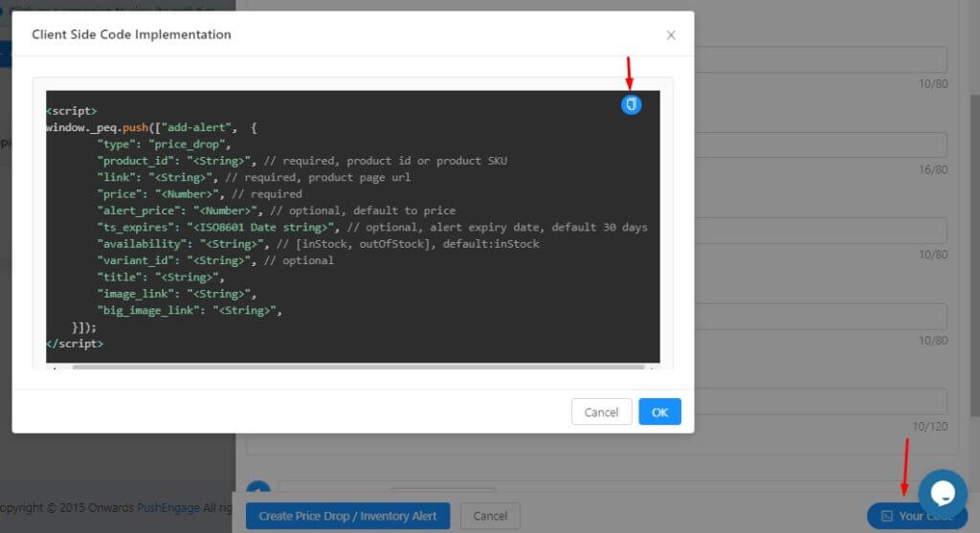Screen dimensions: 980x533
Task: Click Cancel next to Create Price Drop button
Action: click(x=490, y=516)
